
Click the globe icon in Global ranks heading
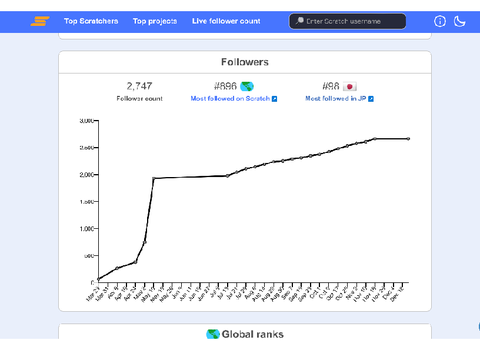pos(213,334)
